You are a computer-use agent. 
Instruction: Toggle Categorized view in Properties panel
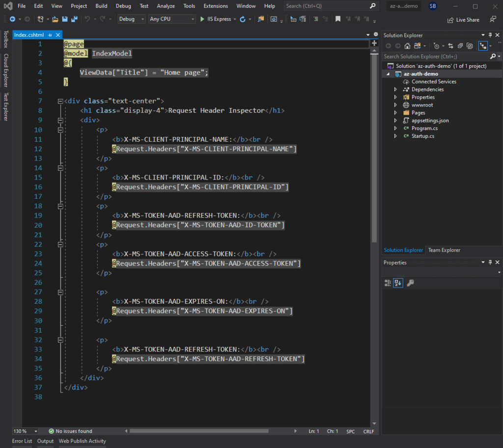click(388, 283)
